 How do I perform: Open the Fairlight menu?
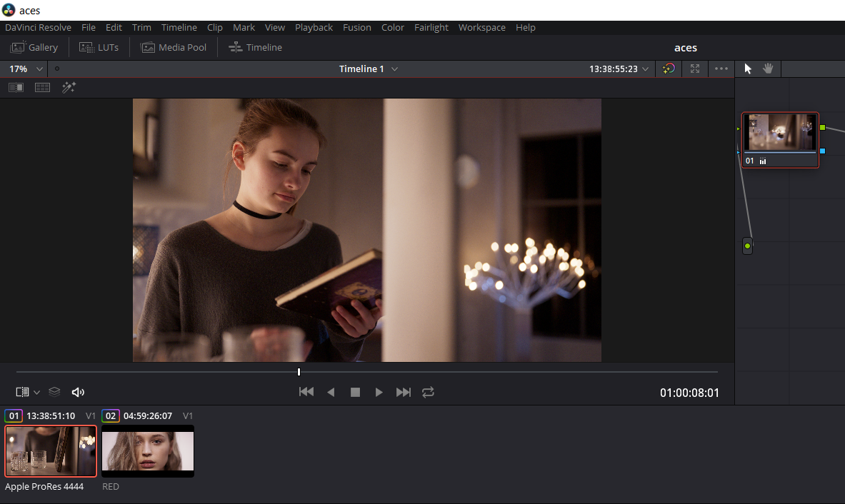pyautogui.click(x=431, y=27)
